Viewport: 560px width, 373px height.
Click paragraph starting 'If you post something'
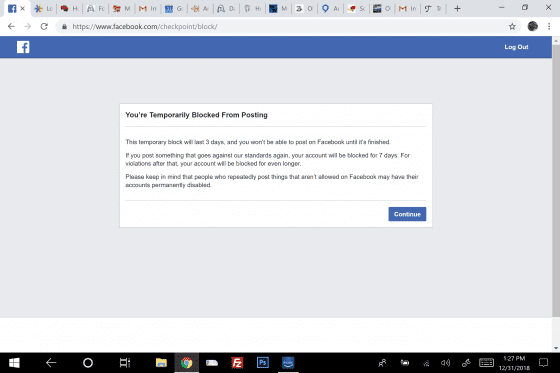point(268,159)
